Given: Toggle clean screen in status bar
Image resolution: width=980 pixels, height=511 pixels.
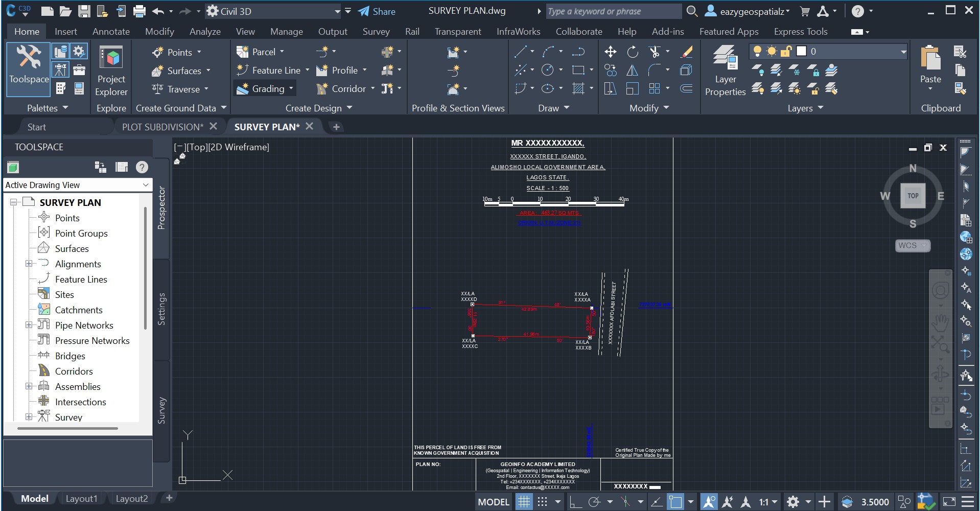Looking at the screenshot, I should pyautogui.click(x=949, y=502).
